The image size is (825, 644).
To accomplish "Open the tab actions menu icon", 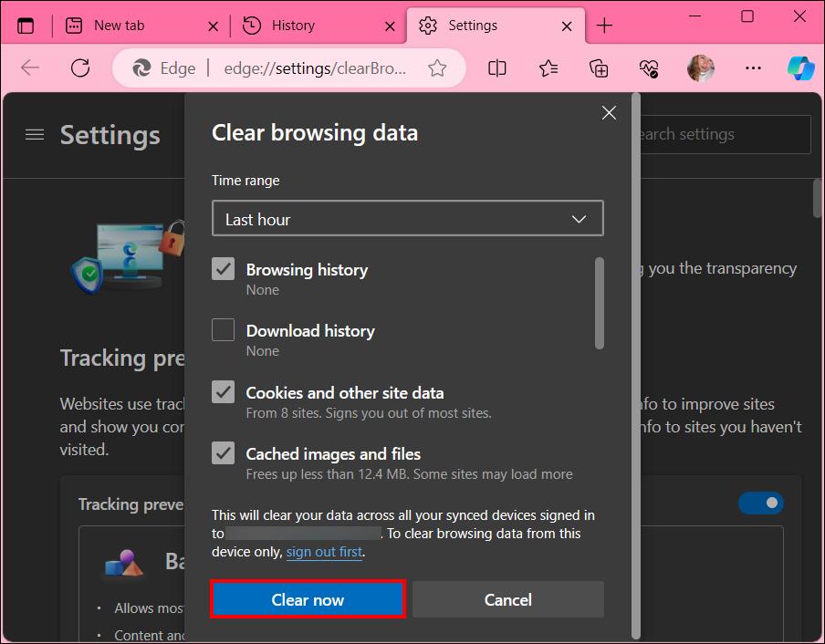I will point(26,26).
